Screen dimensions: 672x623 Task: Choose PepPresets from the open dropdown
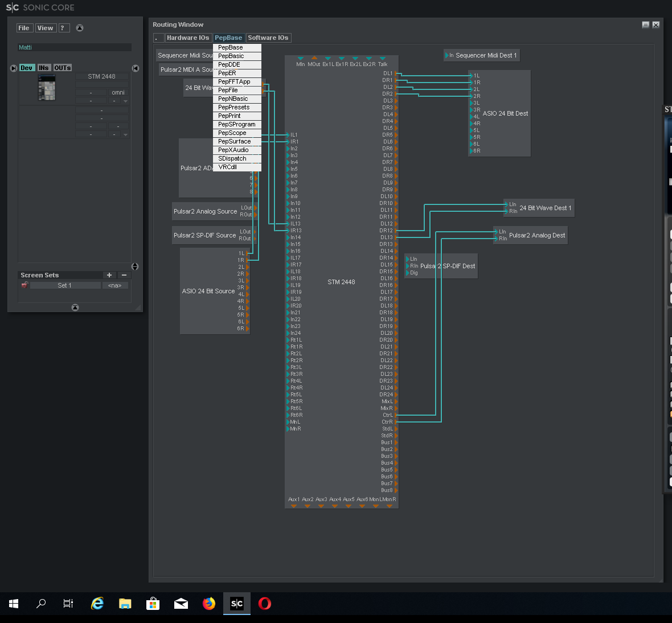click(x=237, y=108)
